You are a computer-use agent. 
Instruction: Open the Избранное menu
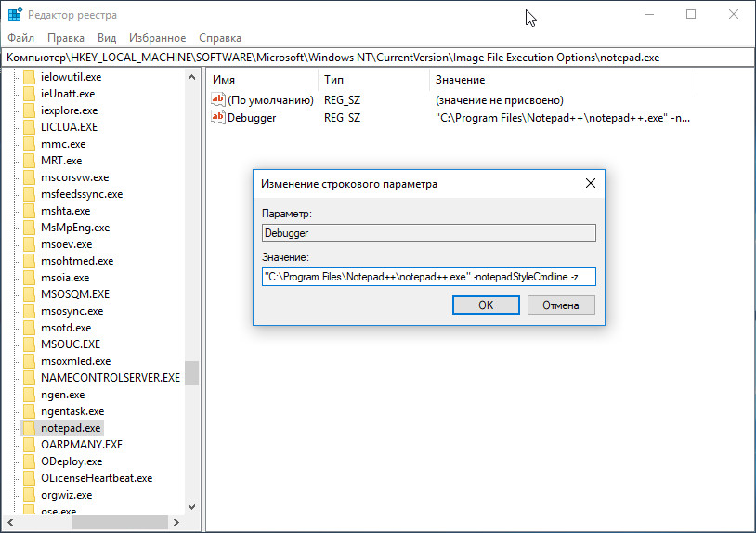pos(159,38)
